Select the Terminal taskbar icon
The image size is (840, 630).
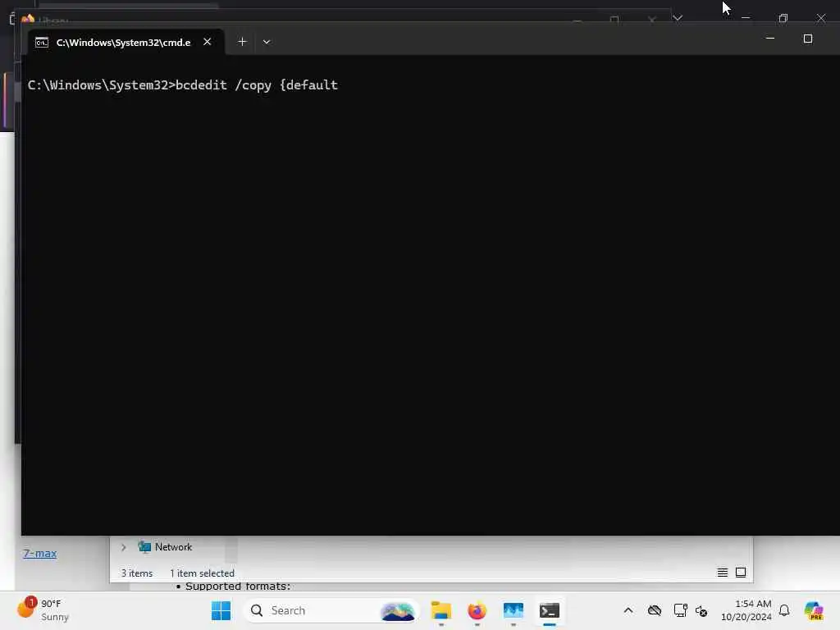click(550, 610)
